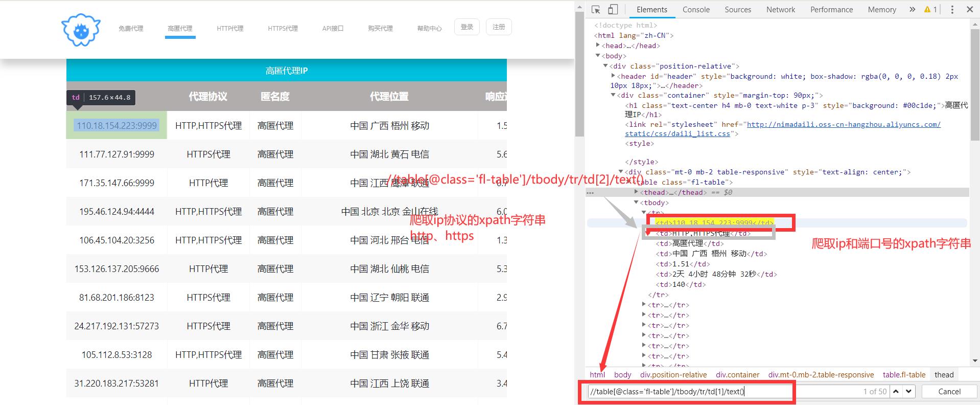Click the webpage vertical scrollbar thumb
The image size is (980, 405).
(579, 74)
